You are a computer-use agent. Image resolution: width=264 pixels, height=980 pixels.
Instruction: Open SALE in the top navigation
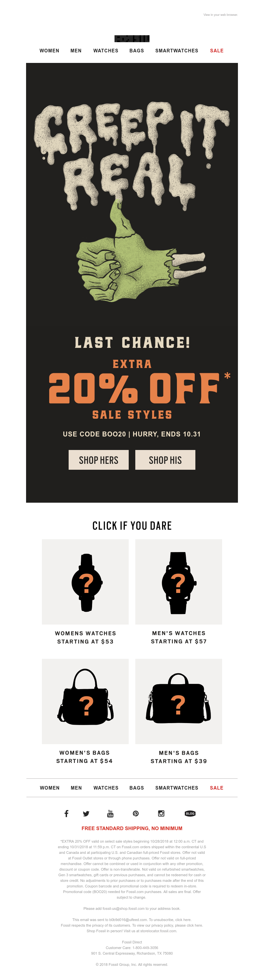click(x=217, y=51)
